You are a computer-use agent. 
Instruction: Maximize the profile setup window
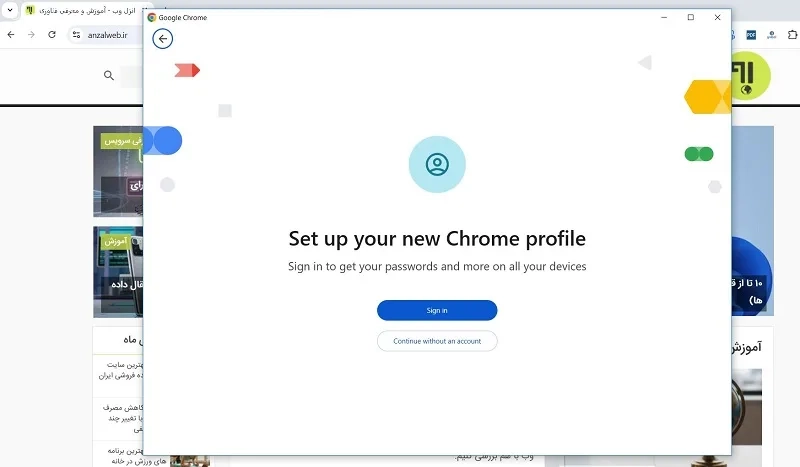click(691, 17)
